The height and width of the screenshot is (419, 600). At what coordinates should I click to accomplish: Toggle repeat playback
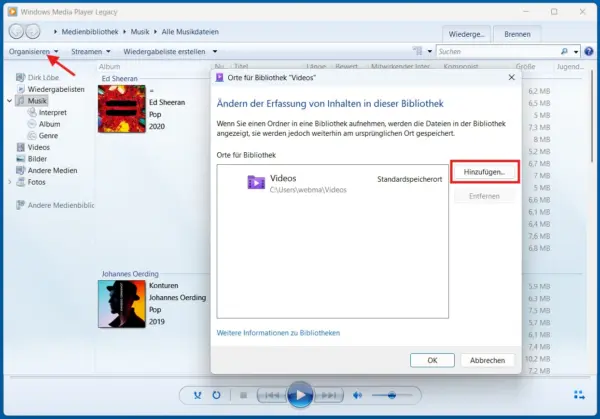(217, 395)
